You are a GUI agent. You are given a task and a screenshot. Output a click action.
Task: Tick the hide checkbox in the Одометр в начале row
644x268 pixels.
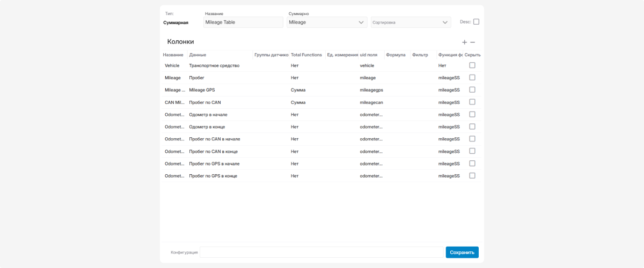tap(472, 115)
